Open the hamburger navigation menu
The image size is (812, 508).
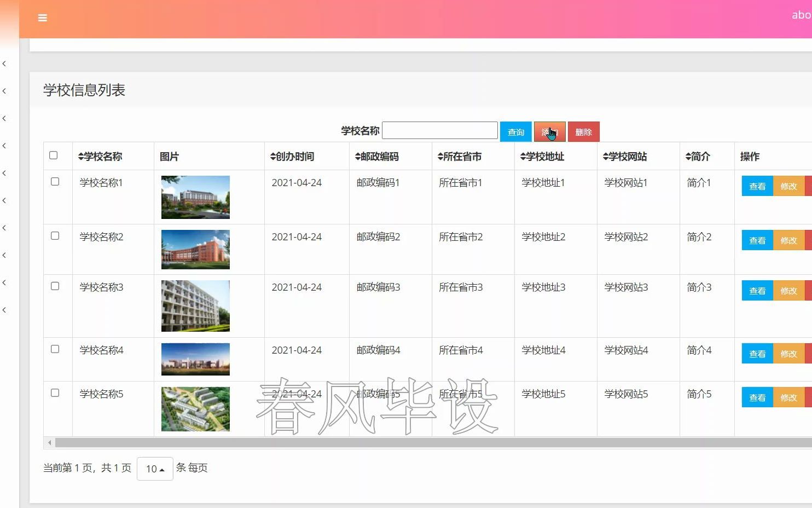43,18
